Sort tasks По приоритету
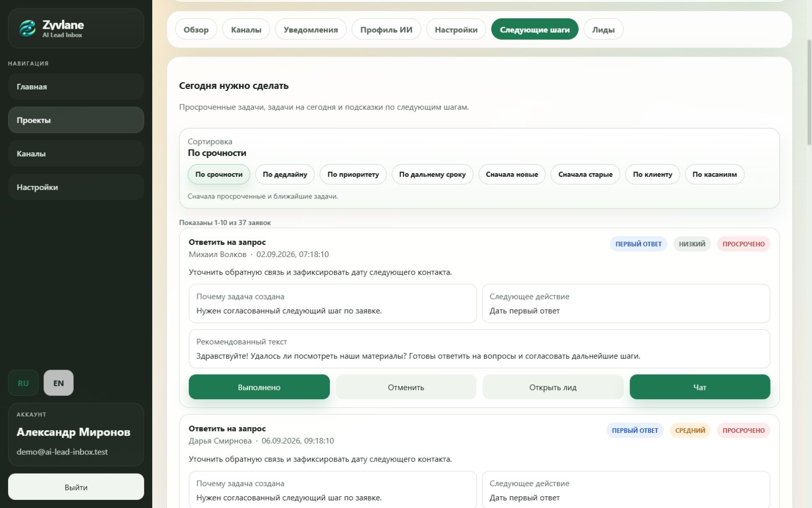 353,174
